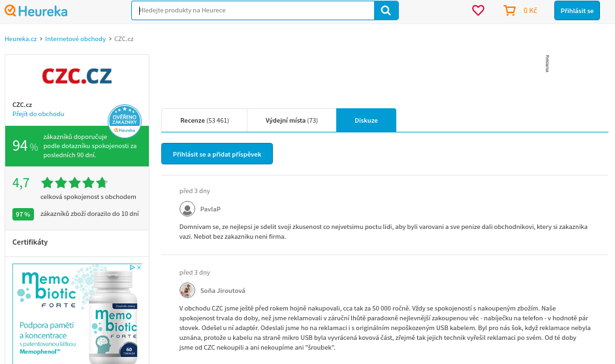Click Soňa Jiroutová's avatar photo

(x=187, y=290)
